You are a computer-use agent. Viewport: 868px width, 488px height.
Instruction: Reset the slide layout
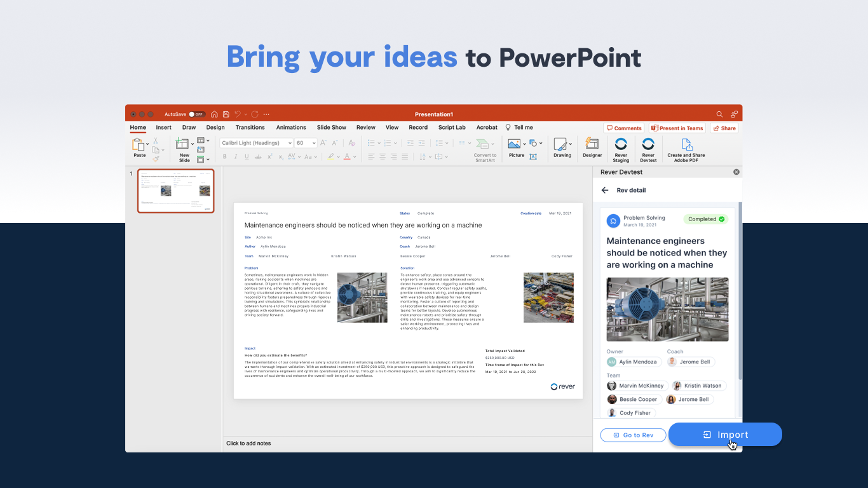point(201,150)
